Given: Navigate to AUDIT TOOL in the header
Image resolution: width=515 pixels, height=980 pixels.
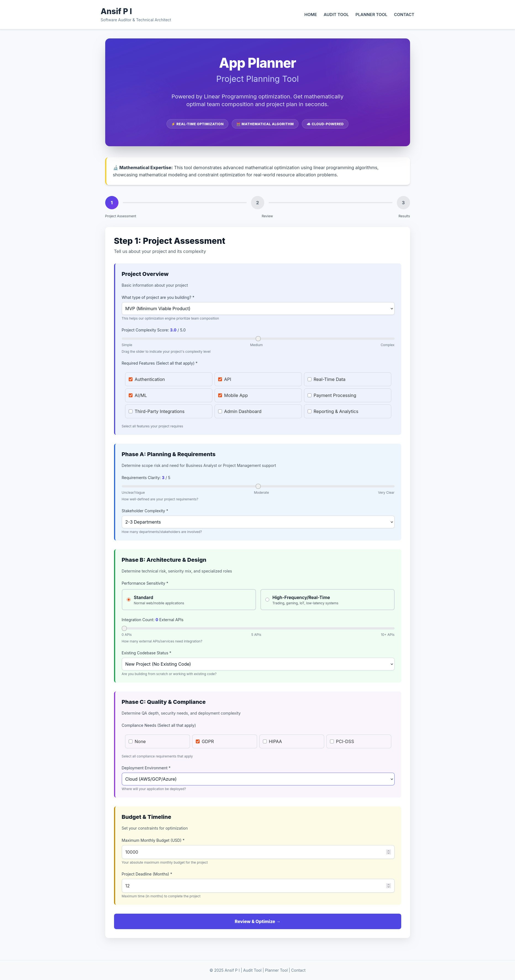Looking at the screenshot, I should [336, 14].
